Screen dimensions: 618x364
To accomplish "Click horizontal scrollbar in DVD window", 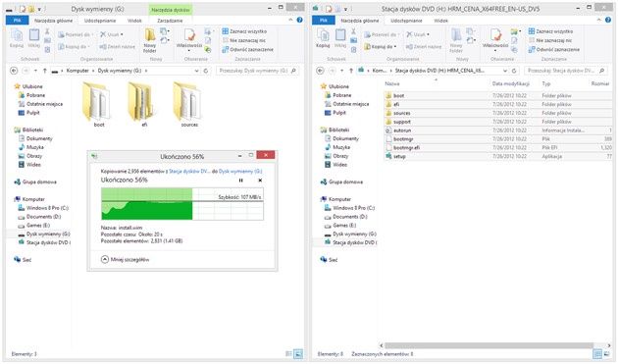I will tap(489, 345).
